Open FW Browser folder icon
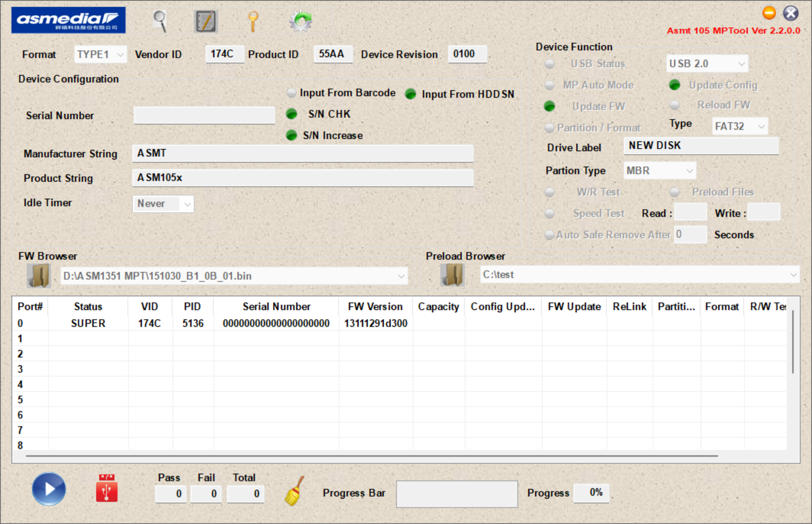 (x=39, y=276)
